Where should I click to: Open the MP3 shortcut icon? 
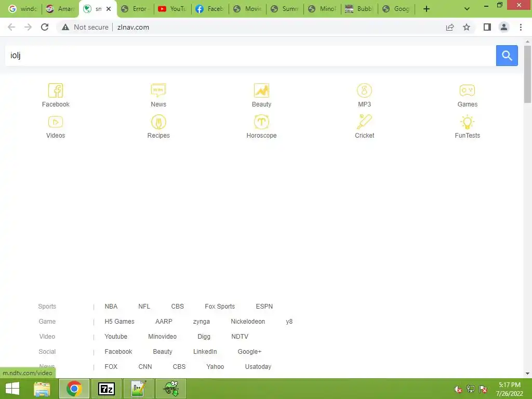click(364, 90)
